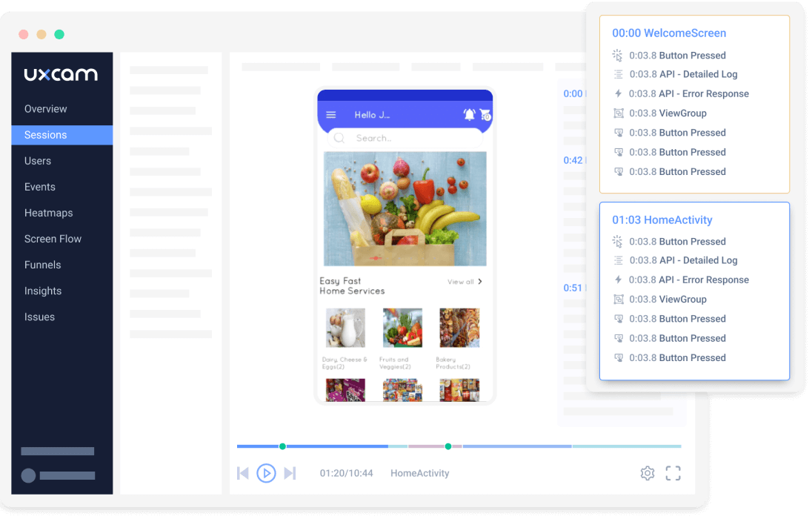Skip back to the previous screen
812x519 pixels.
pos(242,473)
